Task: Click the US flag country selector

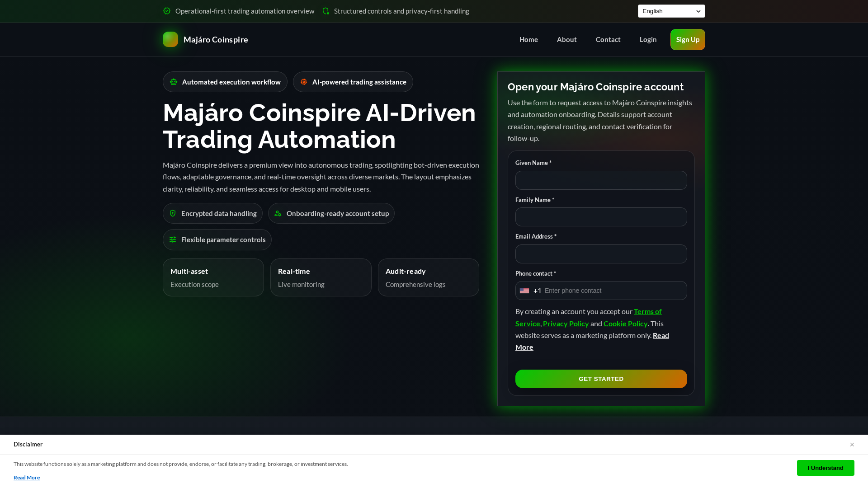Action: tap(524, 291)
